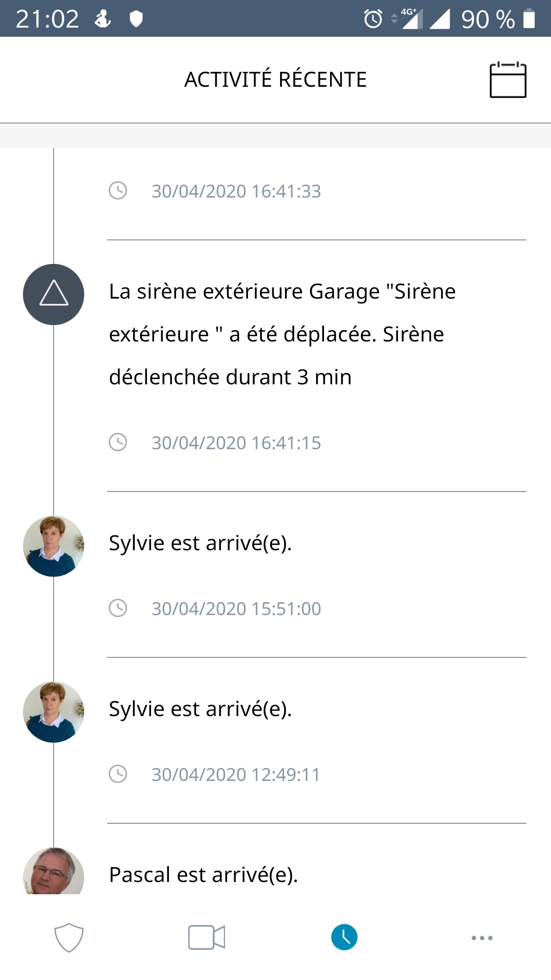
Task: Tap Sylvie's avatar for the 15:51:00 arrival
Action: click(54, 546)
